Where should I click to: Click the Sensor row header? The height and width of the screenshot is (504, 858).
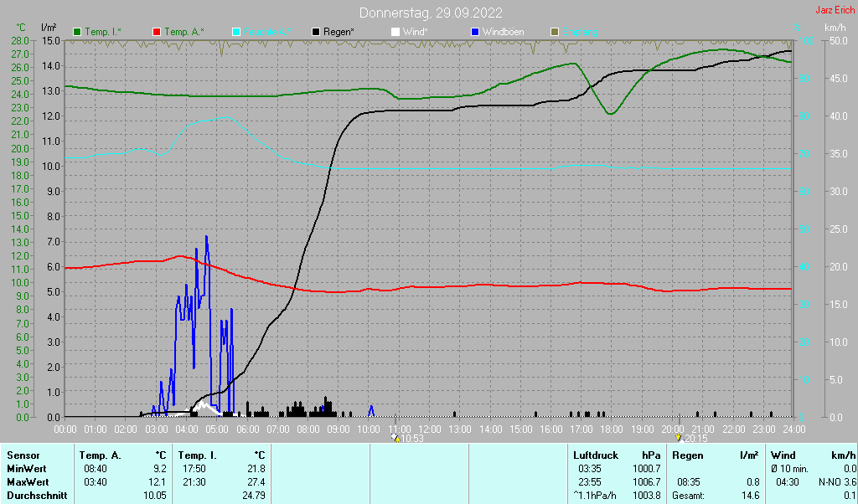point(23,455)
